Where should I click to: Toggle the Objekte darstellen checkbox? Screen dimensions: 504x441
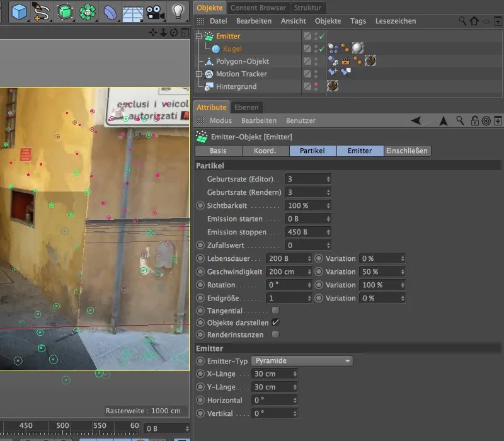[x=275, y=323]
